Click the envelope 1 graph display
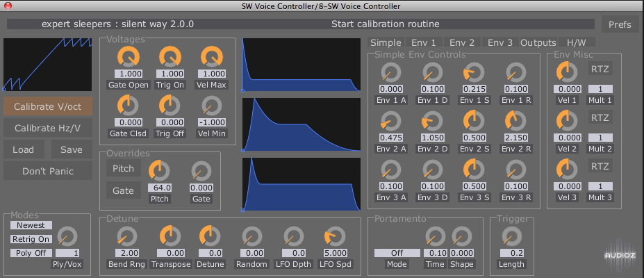 301,65
